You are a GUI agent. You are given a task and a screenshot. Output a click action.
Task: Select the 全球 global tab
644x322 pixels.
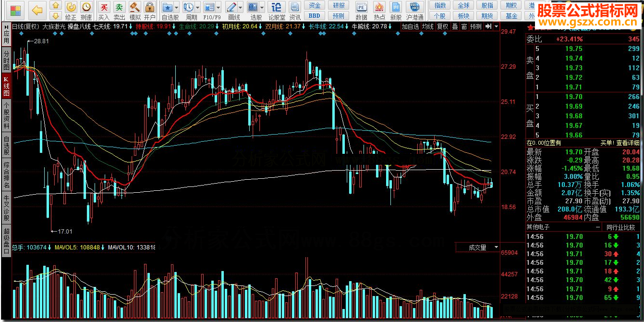tap(463, 6)
